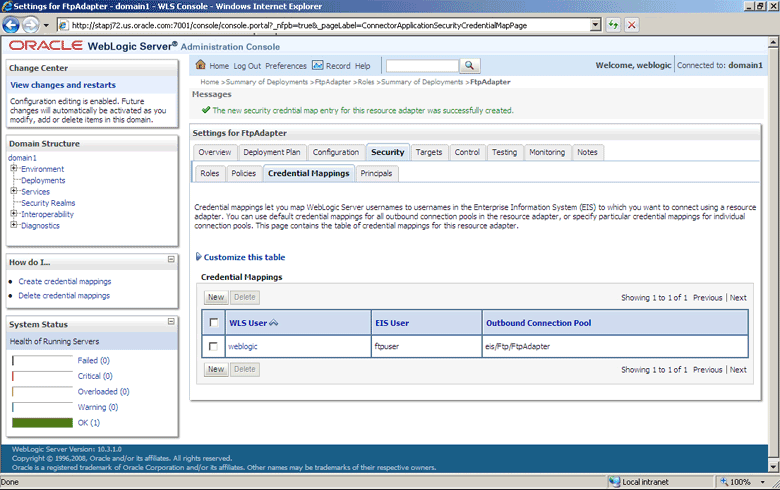Open the Principals sub-tab
Screen dimensions: 780x490
[x=376, y=173]
